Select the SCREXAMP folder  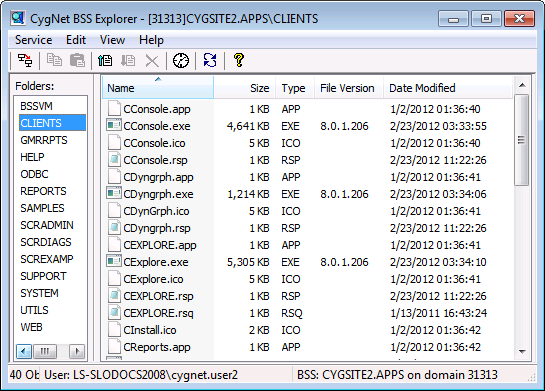tap(47, 259)
